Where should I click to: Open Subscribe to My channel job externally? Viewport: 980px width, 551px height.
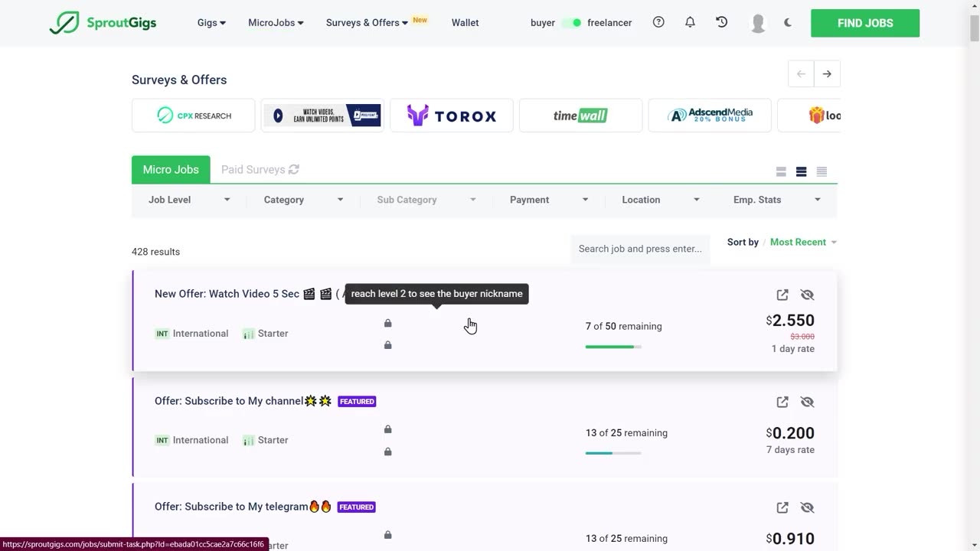coord(782,402)
